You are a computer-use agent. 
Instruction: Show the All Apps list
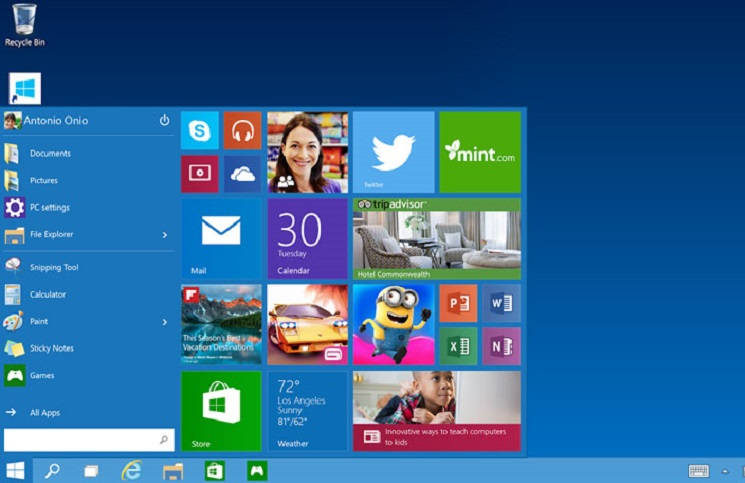click(x=44, y=412)
